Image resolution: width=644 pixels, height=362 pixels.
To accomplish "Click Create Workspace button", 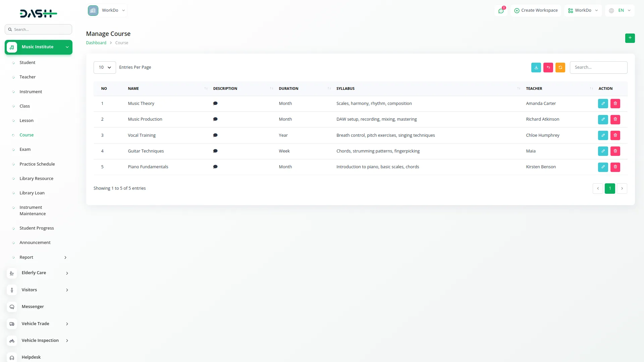I will 536,10.
